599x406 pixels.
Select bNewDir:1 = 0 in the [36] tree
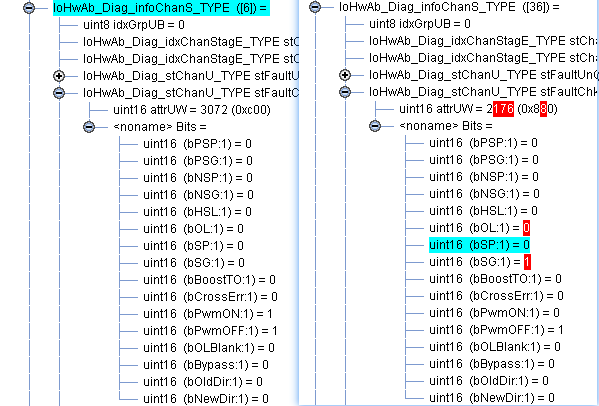click(491, 398)
